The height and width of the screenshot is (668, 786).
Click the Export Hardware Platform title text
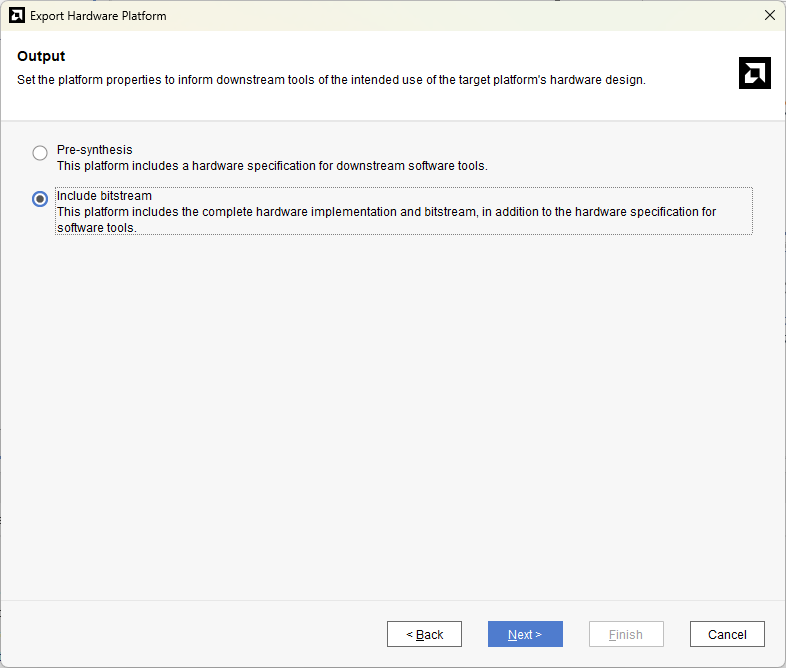pyautogui.click(x=98, y=16)
